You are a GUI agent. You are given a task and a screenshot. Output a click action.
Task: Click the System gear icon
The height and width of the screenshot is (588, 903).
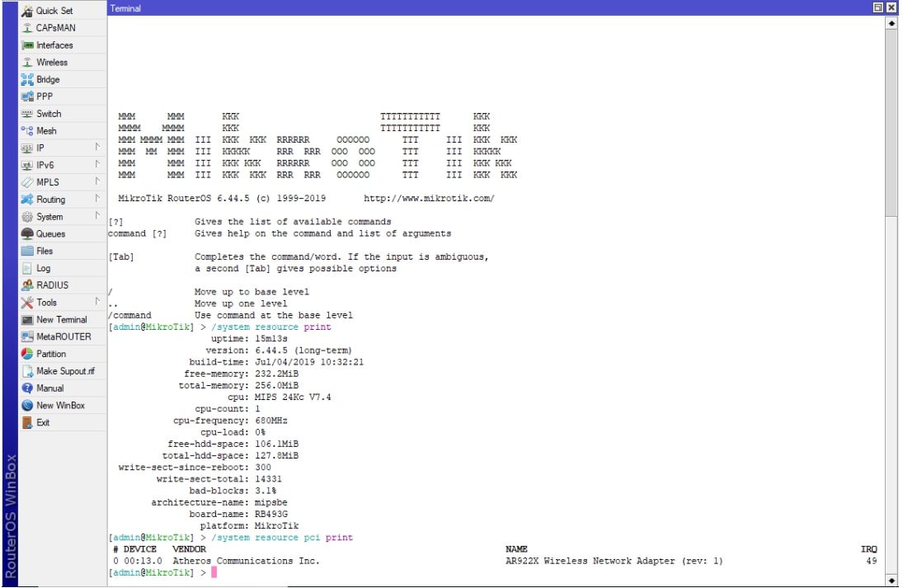click(27, 217)
